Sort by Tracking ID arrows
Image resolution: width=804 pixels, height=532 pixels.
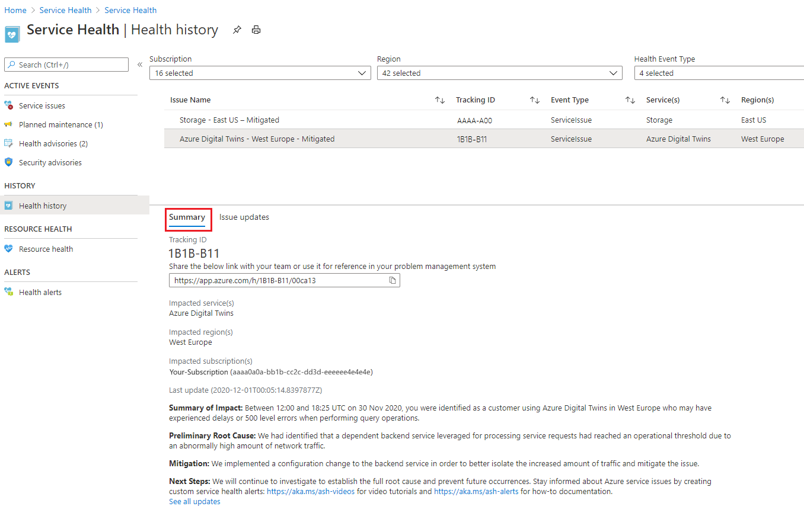click(535, 100)
